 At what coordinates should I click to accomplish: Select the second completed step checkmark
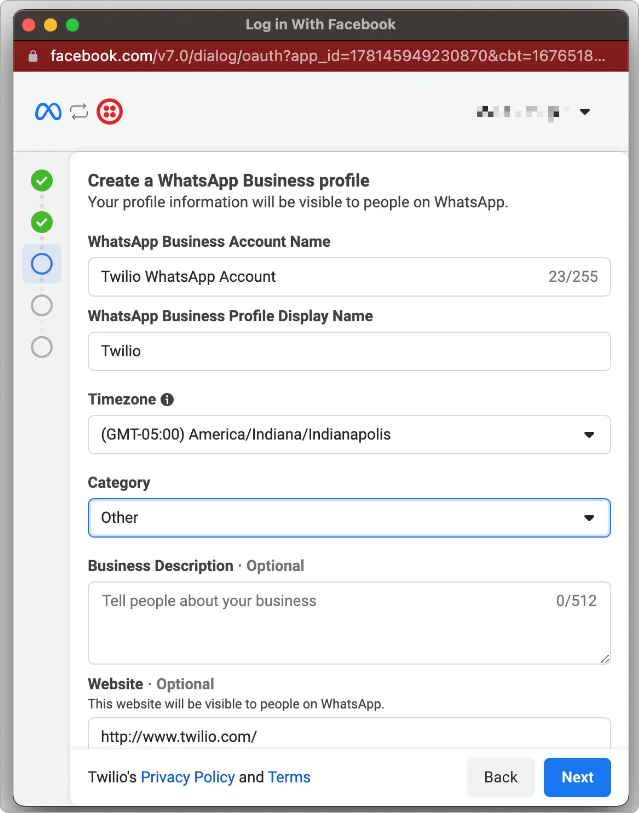[41, 222]
